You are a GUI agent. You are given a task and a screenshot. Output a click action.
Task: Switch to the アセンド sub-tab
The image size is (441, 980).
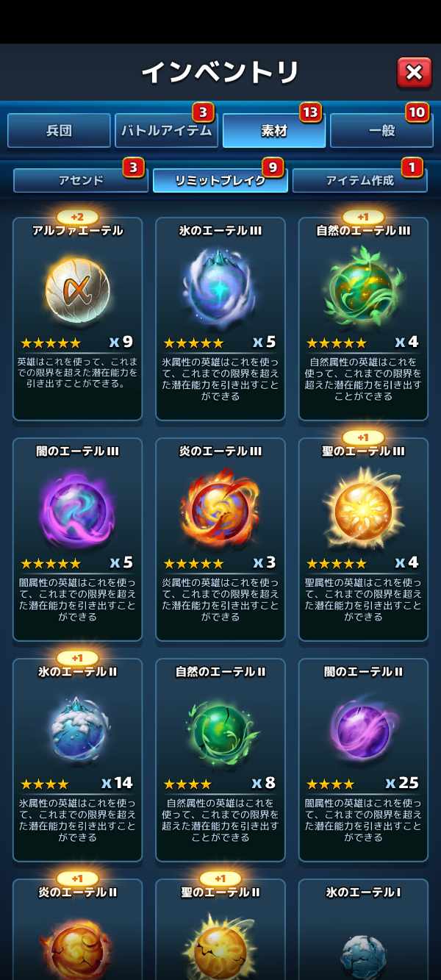point(81,180)
